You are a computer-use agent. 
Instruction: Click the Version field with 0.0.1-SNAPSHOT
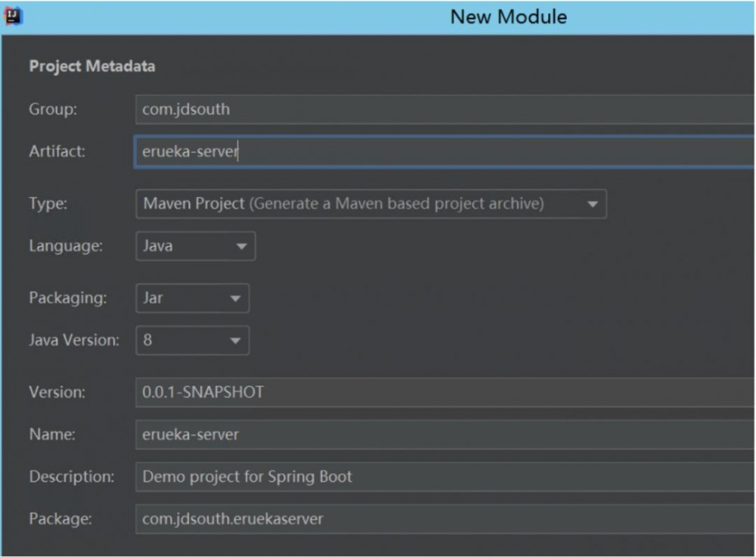445,392
